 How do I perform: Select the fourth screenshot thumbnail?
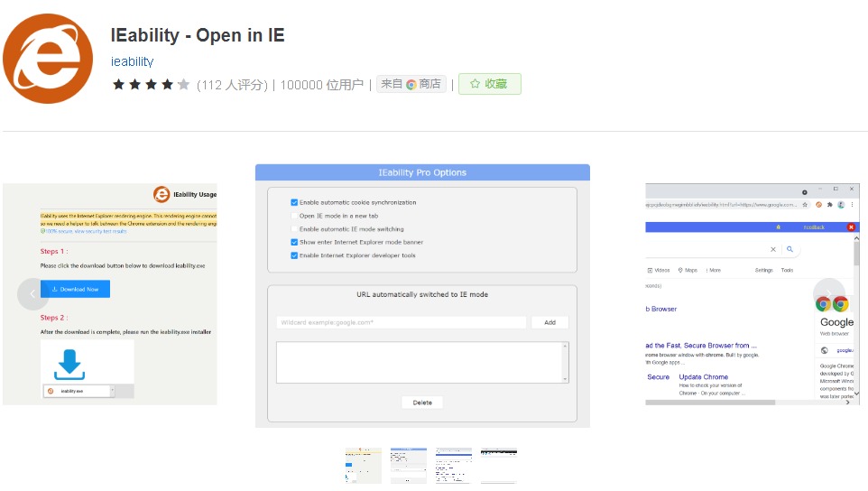499,466
